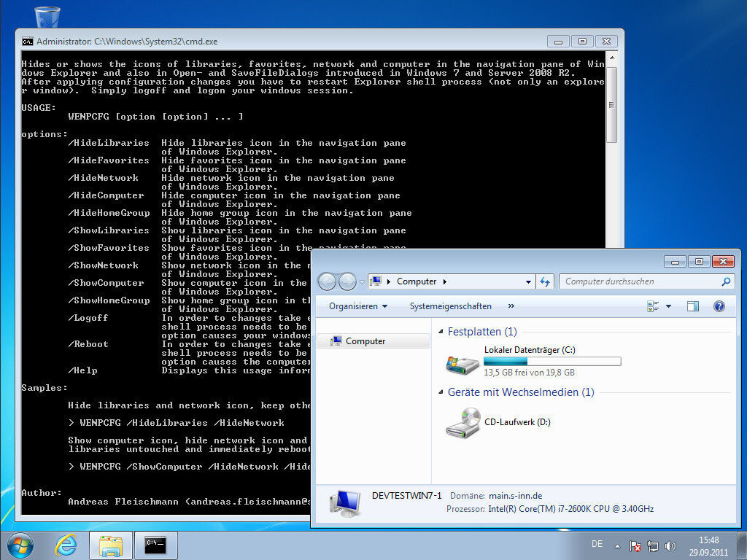Collapse the Festplatten (1) group
The image size is (747, 560).
pyautogui.click(x=441, y=332)
